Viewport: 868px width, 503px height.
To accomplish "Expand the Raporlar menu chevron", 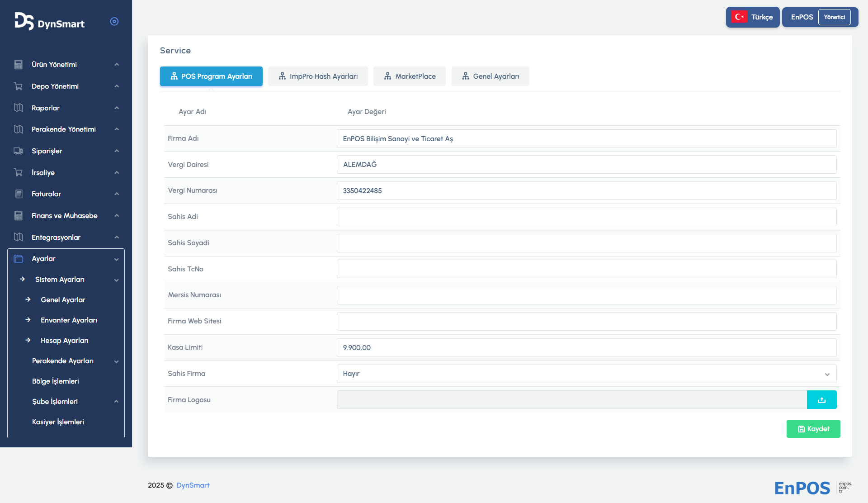I will [x=117, y=108].
